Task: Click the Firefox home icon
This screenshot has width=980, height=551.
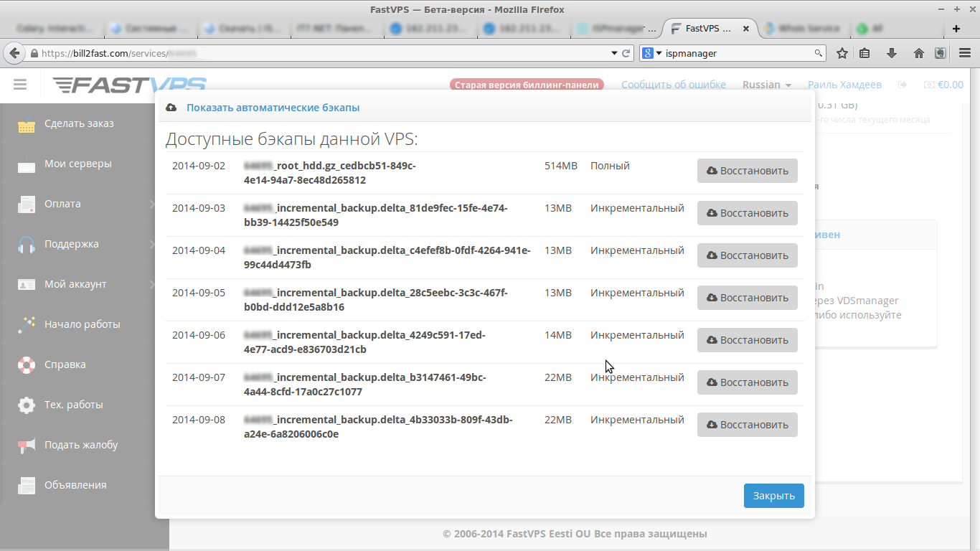Action: (918, 52)
